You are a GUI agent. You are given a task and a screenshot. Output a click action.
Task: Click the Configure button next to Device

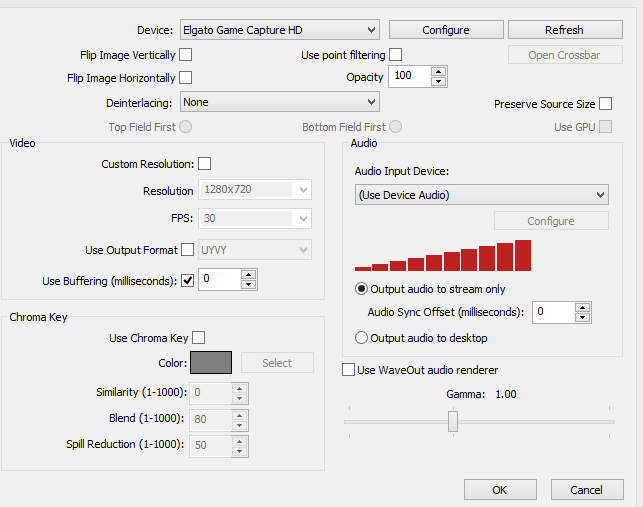pos(446,30)
